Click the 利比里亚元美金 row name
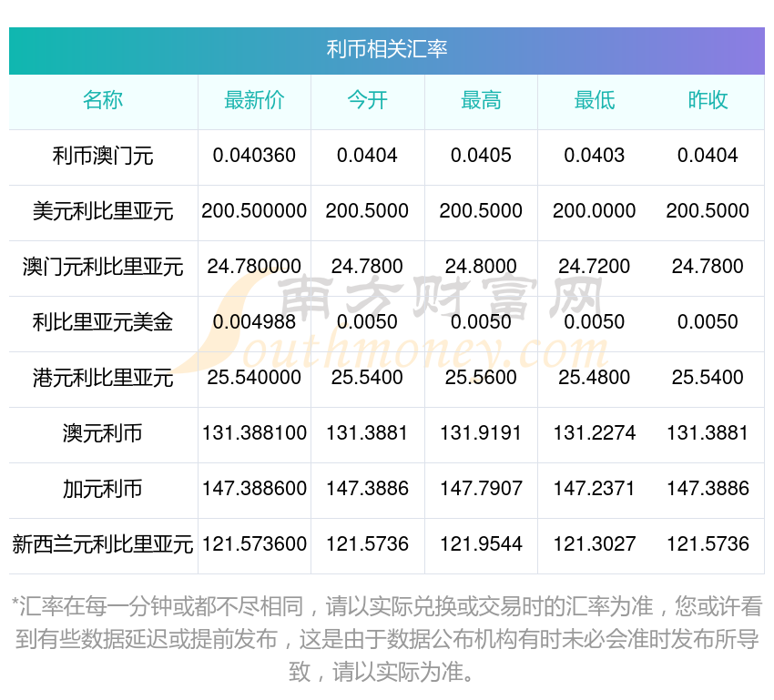Screen dimensions: 774x700 [103, 322]
